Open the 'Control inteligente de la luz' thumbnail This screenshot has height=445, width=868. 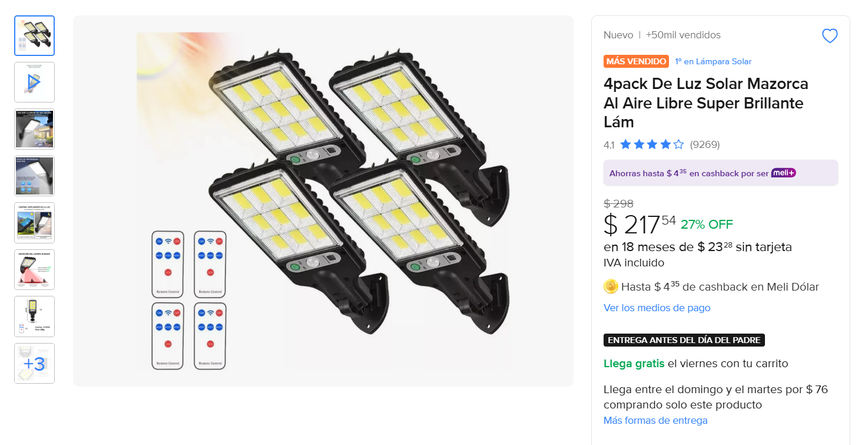click(x=34, y=223)
